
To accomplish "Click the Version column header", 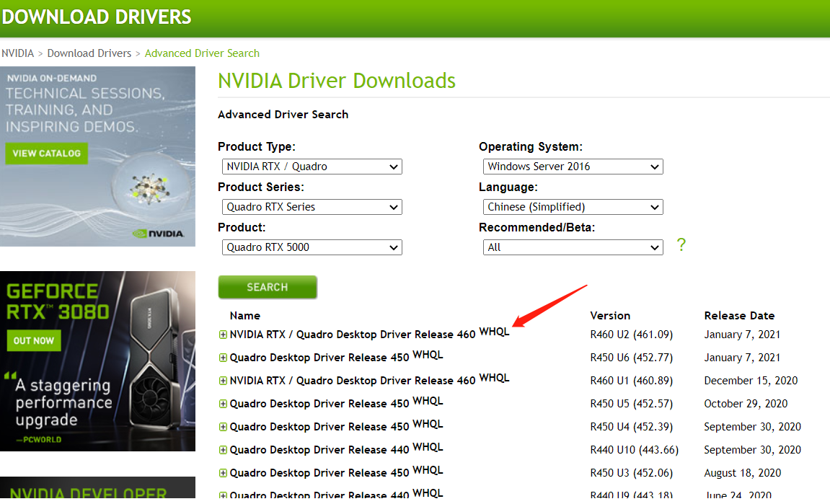I will [x=610, y=316].
